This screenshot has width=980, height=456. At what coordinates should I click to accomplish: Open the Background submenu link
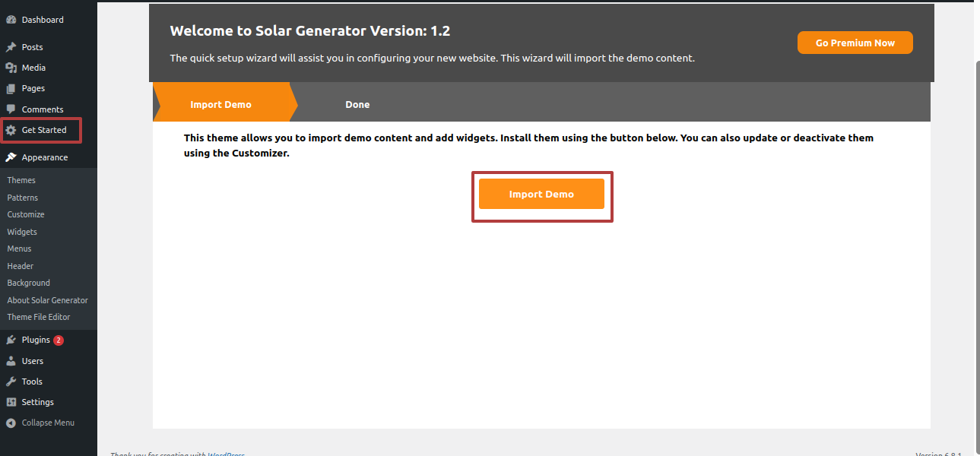coord(28,283)
